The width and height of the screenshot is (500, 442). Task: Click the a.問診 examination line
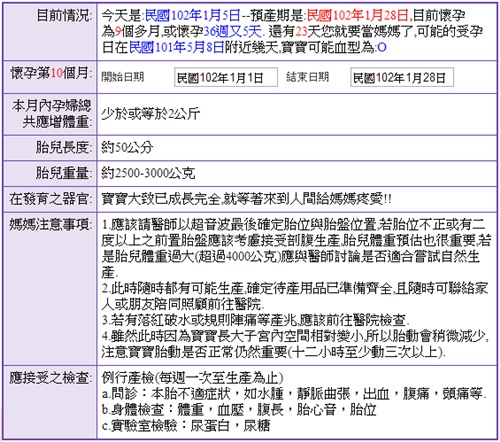point(294,394)
